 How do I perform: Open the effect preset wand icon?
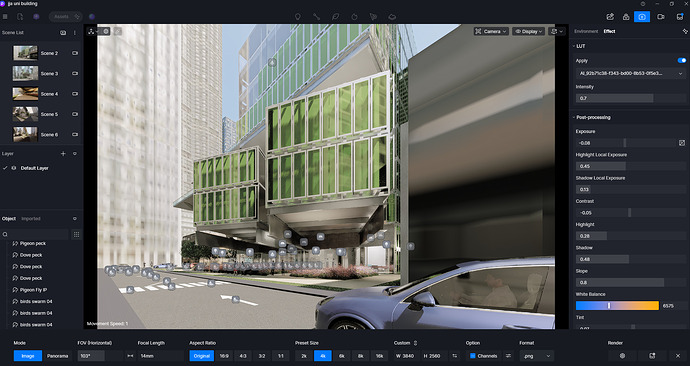[685, 31]
